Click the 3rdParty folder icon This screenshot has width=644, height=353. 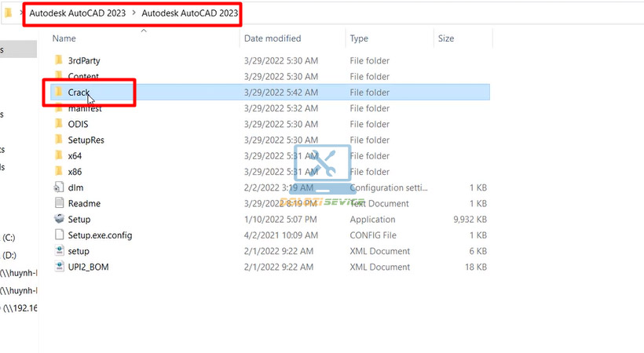pyautogui.click(x=59, y=60)
